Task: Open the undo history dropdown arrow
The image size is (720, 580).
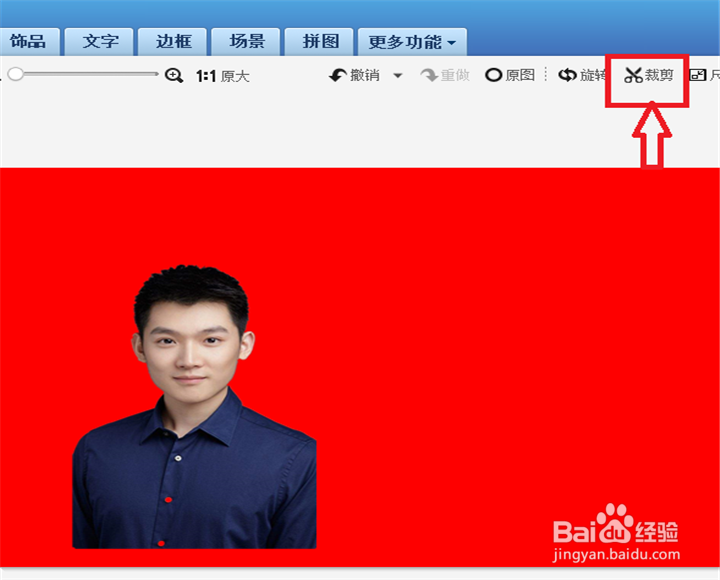Action: 398,76
